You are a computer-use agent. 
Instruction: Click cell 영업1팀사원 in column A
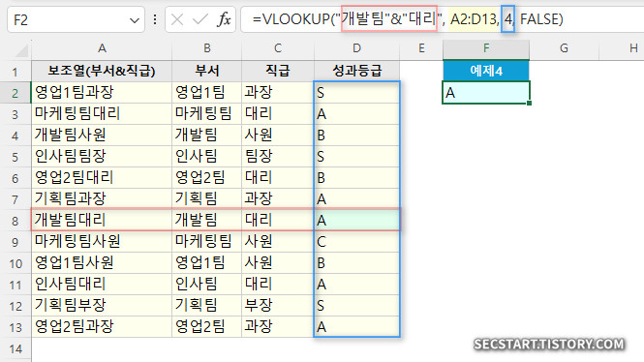[x=102, y=263]
